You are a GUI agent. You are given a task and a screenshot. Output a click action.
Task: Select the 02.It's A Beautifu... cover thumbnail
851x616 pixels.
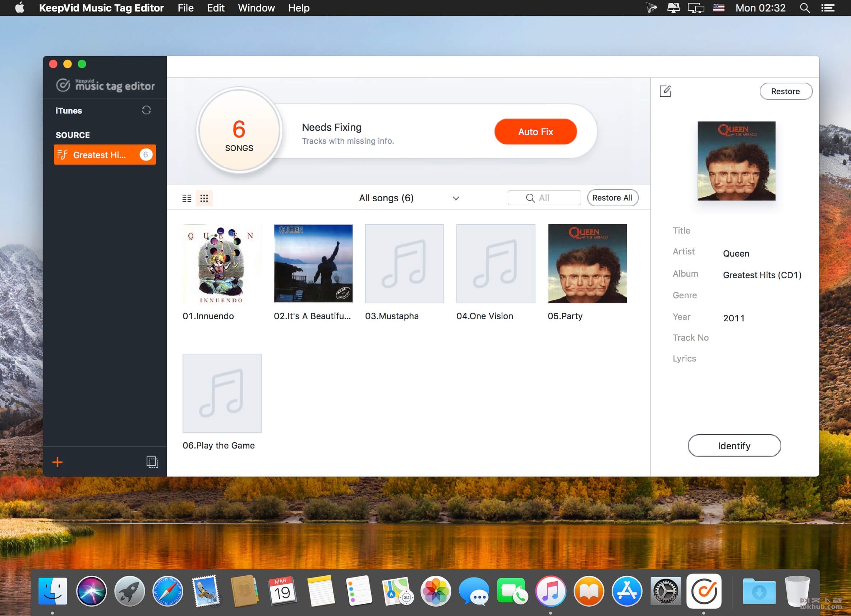[313, 264]
